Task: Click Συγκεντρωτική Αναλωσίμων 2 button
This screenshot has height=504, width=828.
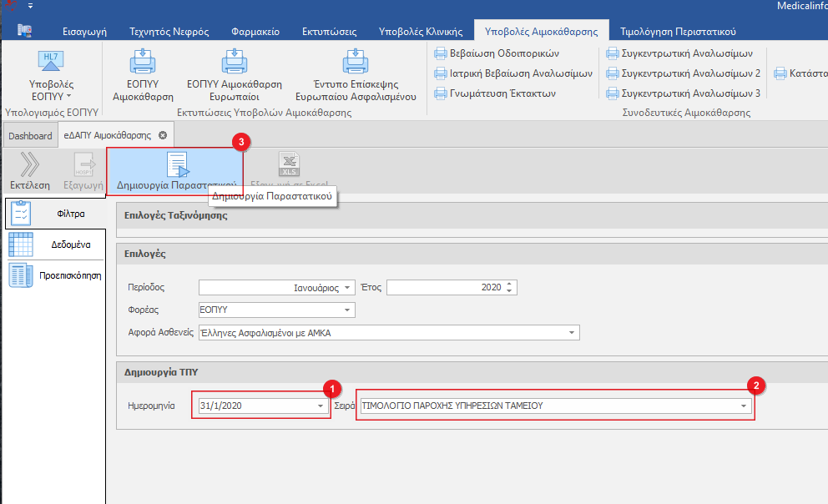Action: pos(684,73)
